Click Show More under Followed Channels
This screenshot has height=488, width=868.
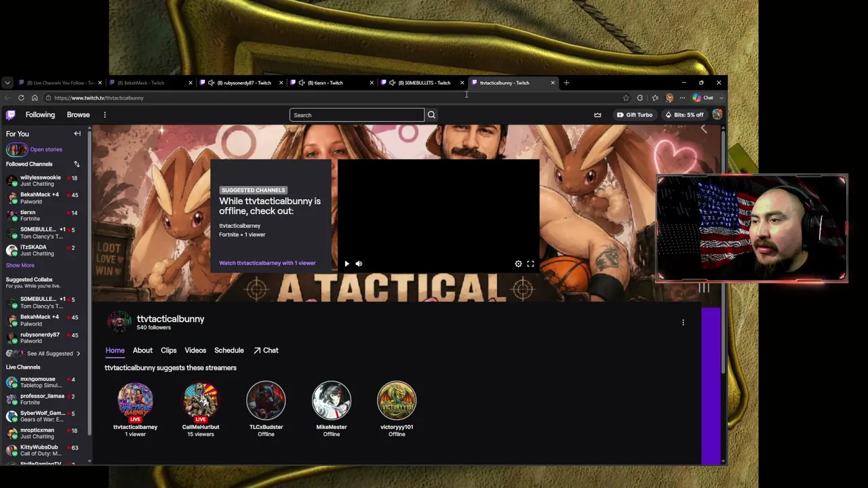tap(20, 265)
